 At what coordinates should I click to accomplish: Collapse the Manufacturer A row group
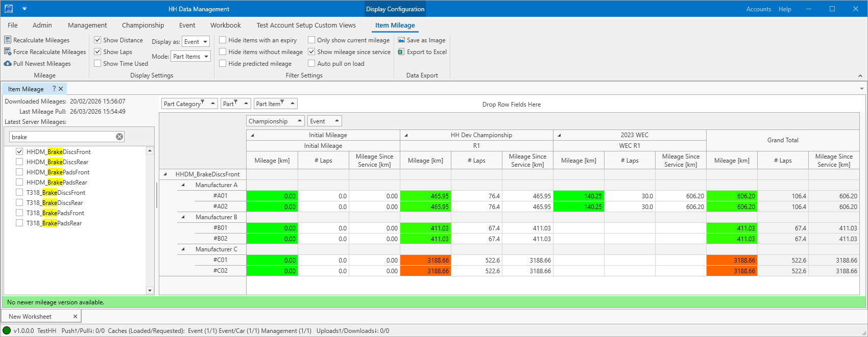(x=183, y=185)
